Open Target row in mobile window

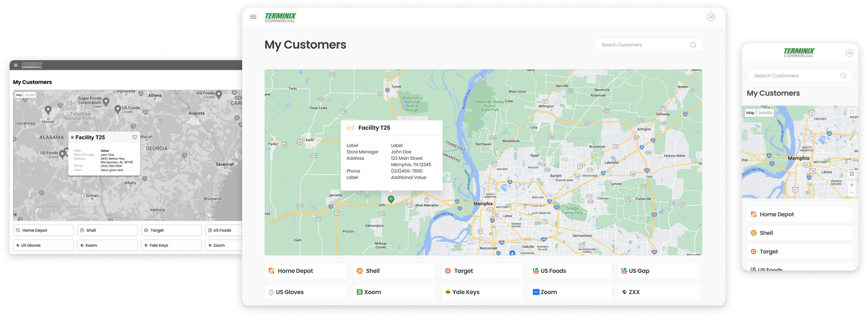[800, 252]
